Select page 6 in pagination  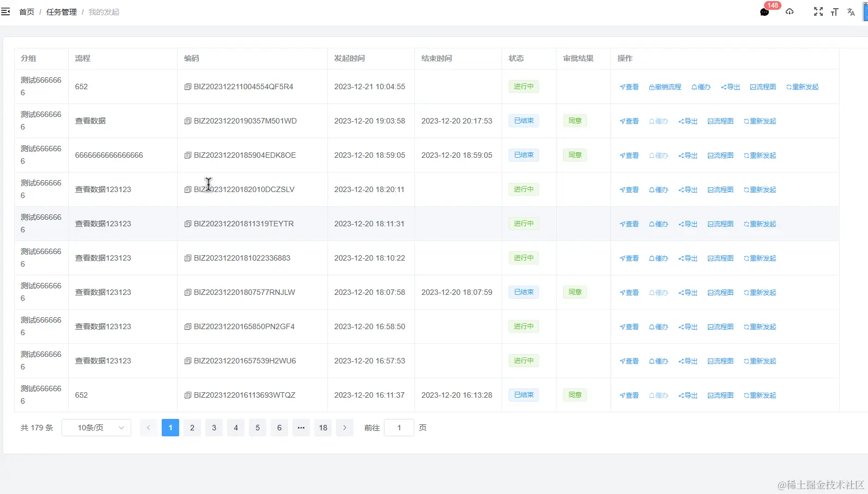pyautogui.click(x=279, y=428)
